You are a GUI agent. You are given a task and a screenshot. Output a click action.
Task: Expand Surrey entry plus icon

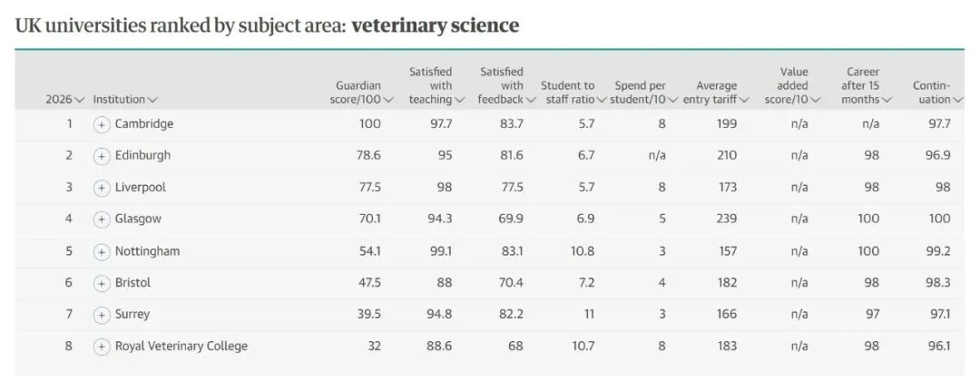(102, 315)
